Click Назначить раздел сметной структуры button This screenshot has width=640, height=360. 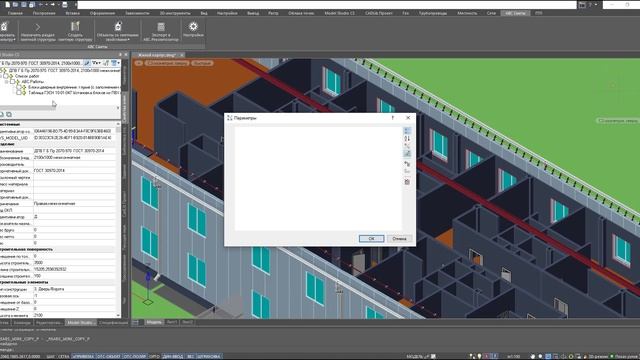pyautogui.click(x=38, y=31)
